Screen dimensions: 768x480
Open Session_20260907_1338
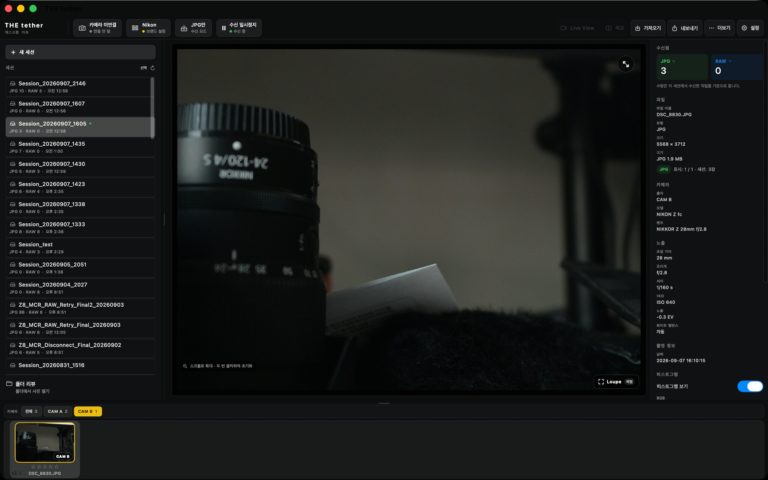click(78, 207)
